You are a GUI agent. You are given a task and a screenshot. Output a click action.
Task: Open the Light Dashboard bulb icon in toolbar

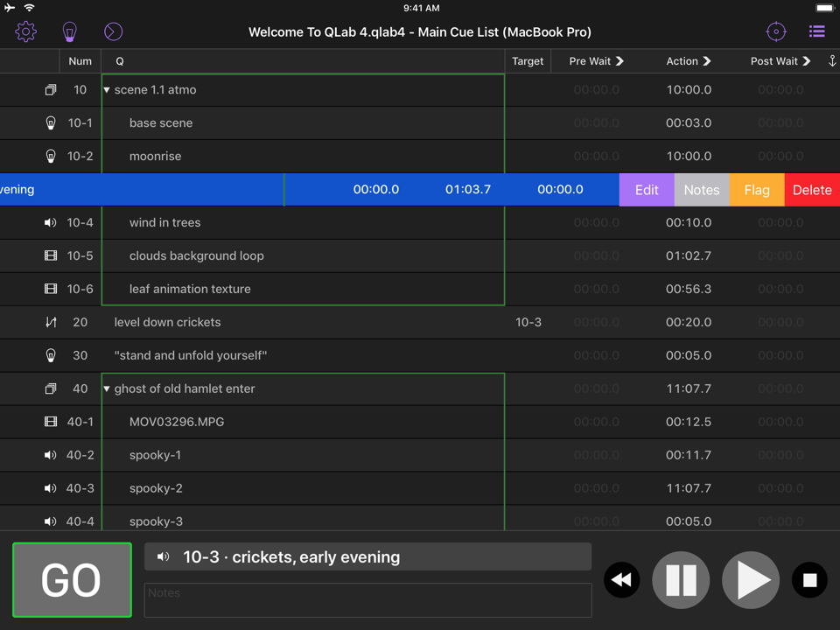[x=70, y=31]
